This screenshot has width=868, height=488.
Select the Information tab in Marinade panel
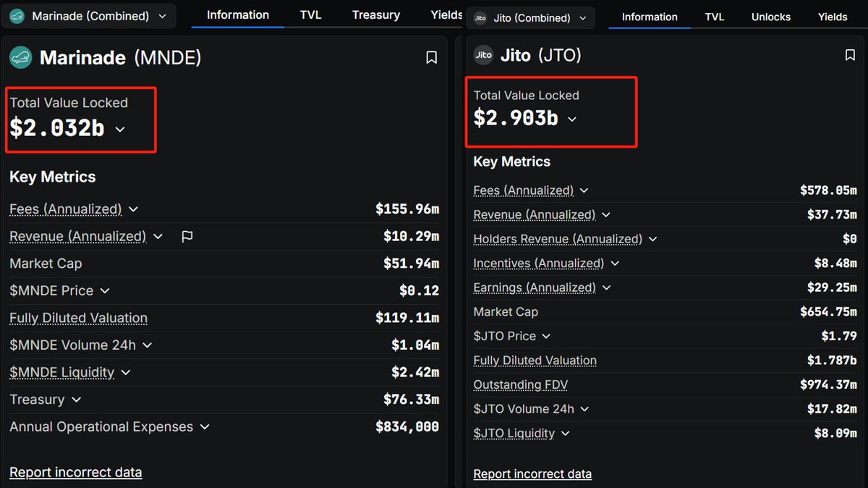(x=238, y=14)
